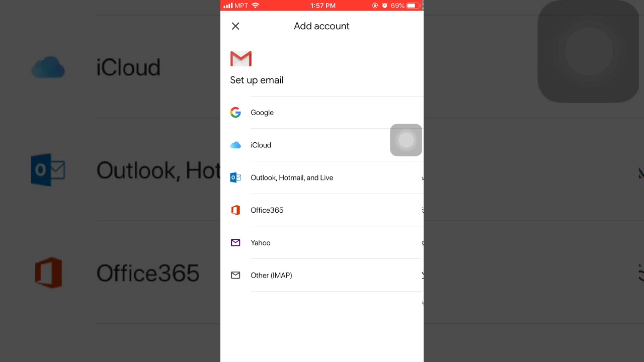Close the Add account screen
This screenshot has width=644, height=362.
click(235, 26)
